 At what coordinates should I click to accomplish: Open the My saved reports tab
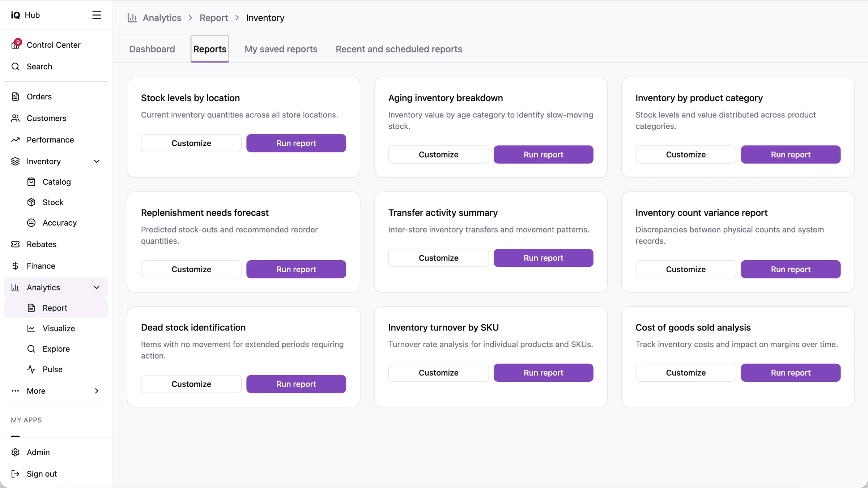tap(281, 49)
